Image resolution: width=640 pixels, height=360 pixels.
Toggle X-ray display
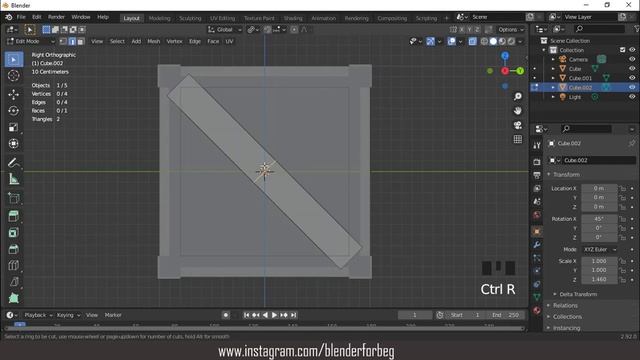(472, 41)
